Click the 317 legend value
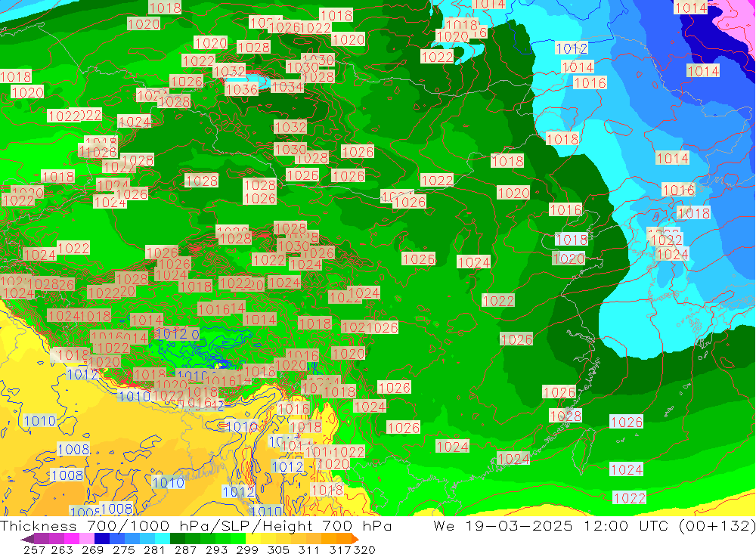Viewport: 756px width, 554px height. [x=340, y=549]
